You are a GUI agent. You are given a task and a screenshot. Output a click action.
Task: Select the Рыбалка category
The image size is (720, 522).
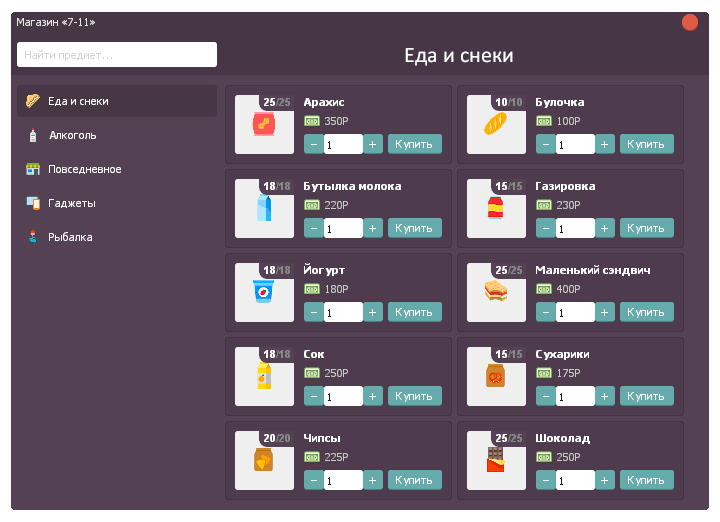70,237
